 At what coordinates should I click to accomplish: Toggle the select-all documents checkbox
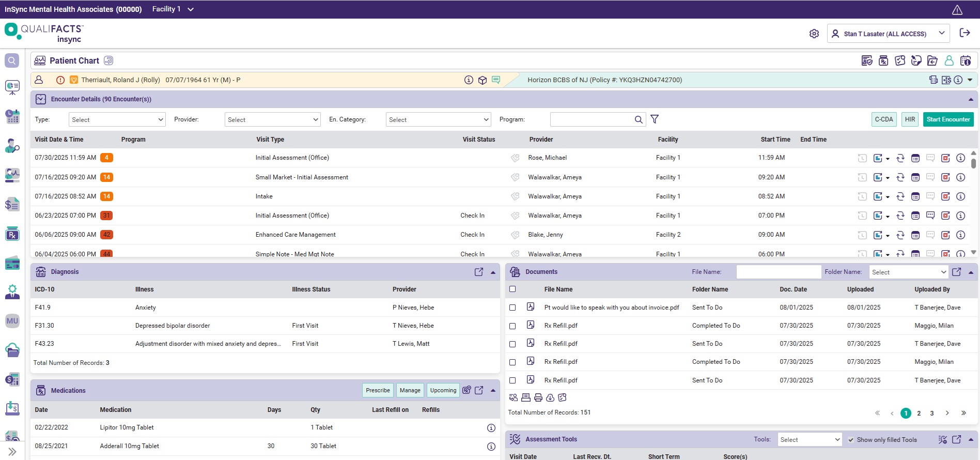512,289
